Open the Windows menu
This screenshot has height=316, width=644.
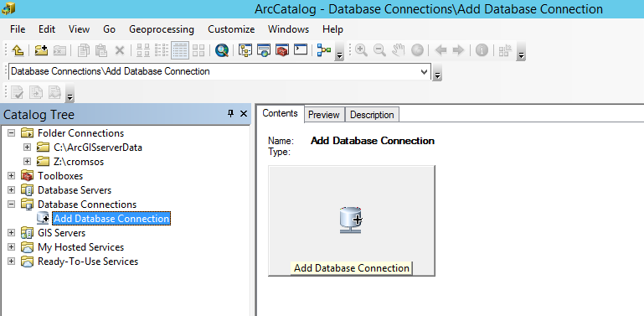click(x=288, y=29)
